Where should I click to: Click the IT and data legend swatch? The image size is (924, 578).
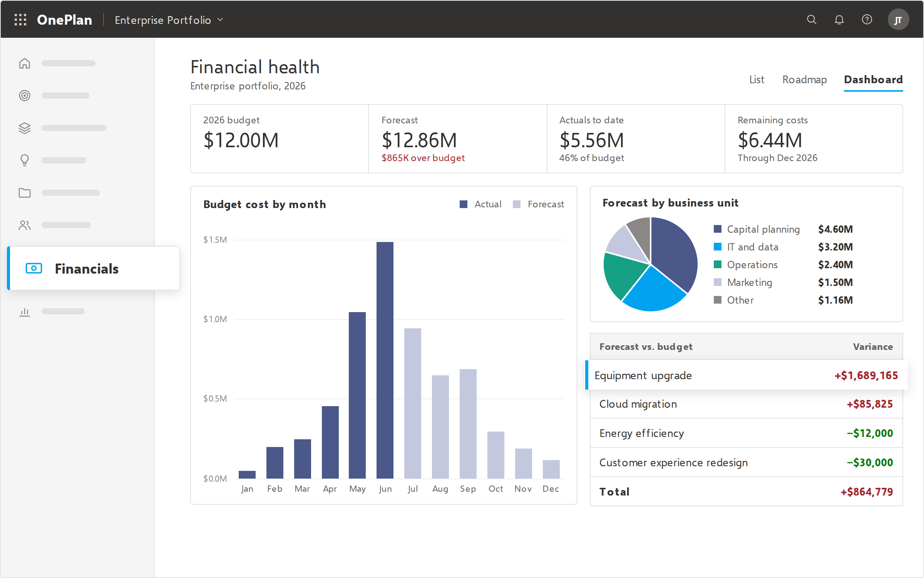pos(718,247)
